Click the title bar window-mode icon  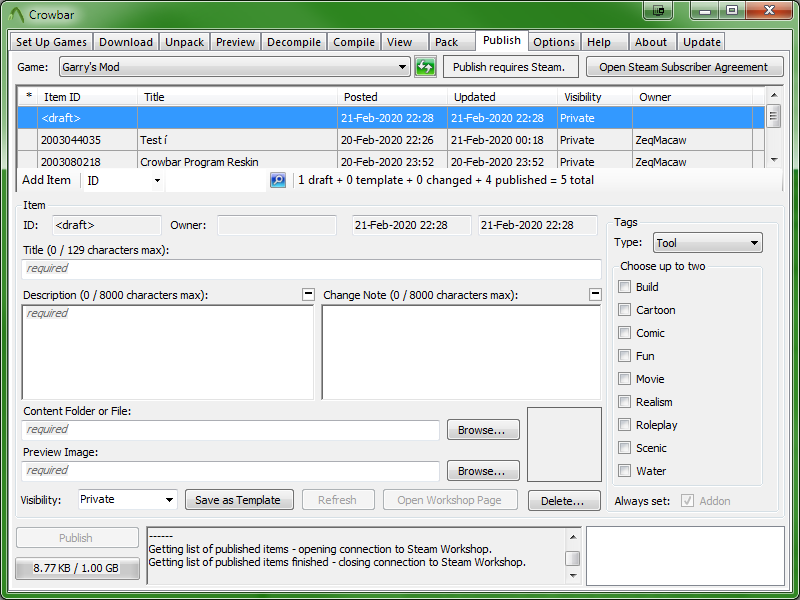[x=658, y=11]
